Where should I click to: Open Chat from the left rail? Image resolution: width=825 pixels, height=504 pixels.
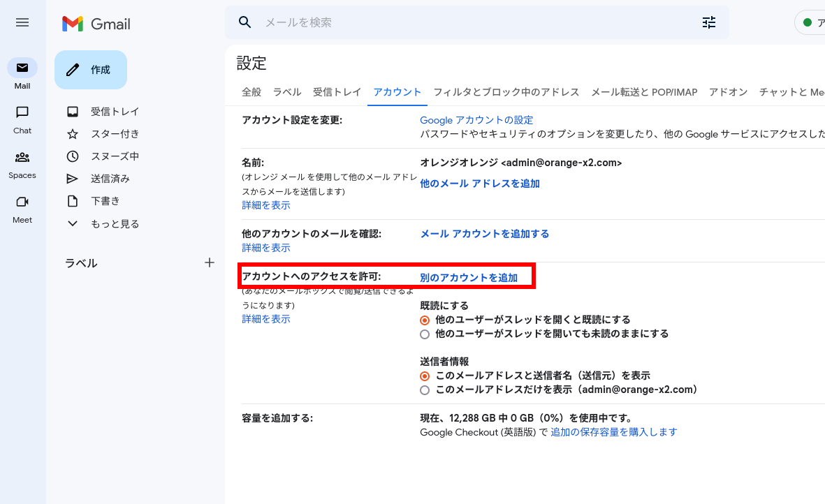22,113
